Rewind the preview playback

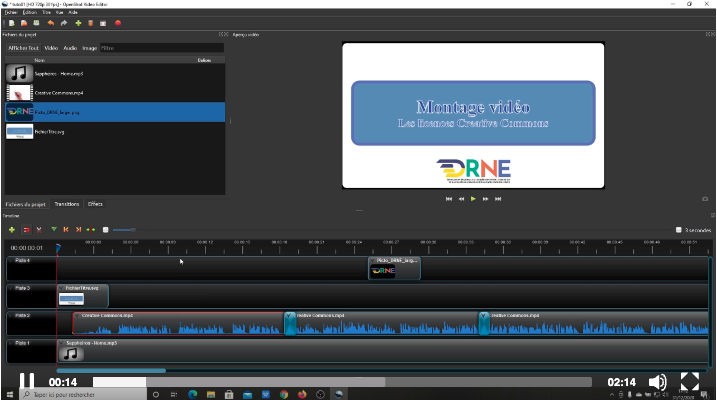pos(461,199)
